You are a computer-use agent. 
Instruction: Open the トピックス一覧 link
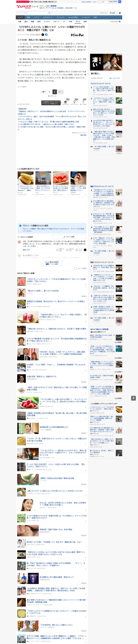[115, 21]
